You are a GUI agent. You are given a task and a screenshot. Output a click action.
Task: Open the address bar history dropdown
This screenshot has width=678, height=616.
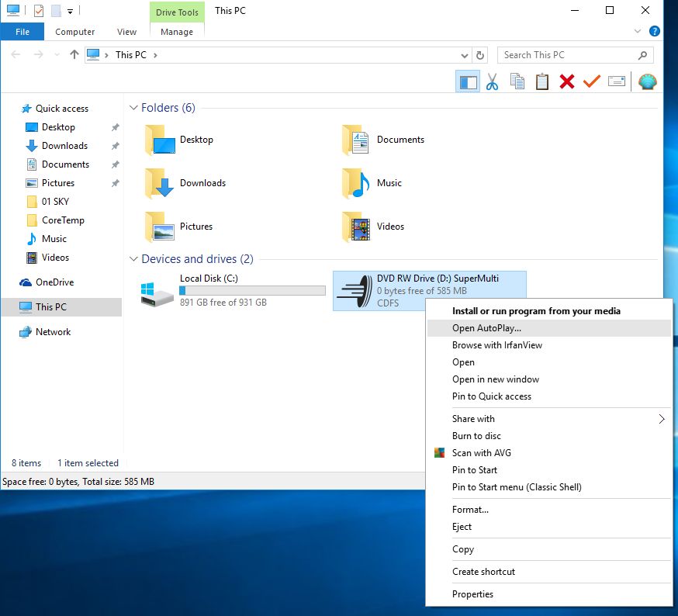(465, 55)
